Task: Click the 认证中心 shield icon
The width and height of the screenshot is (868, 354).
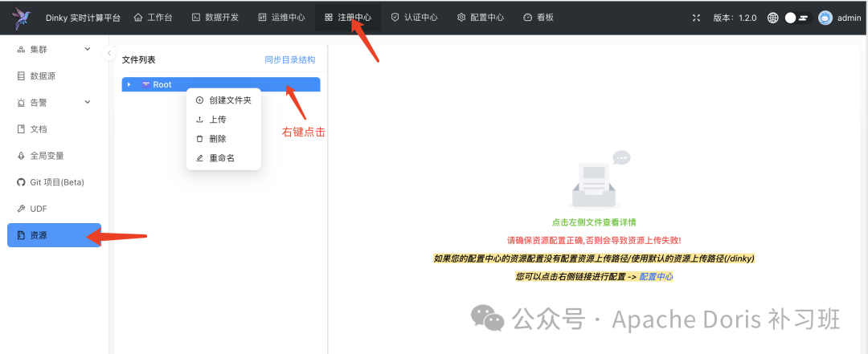Action: (x=395, y=17)
